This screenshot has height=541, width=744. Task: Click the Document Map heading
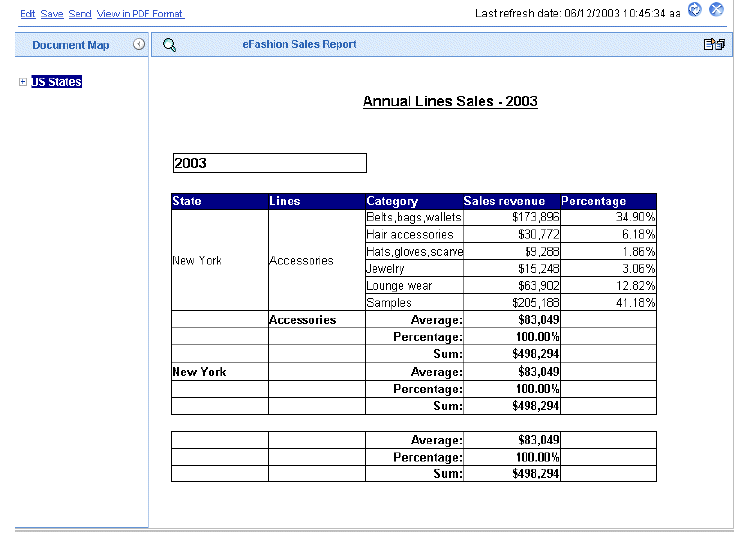tap(70, 45)
